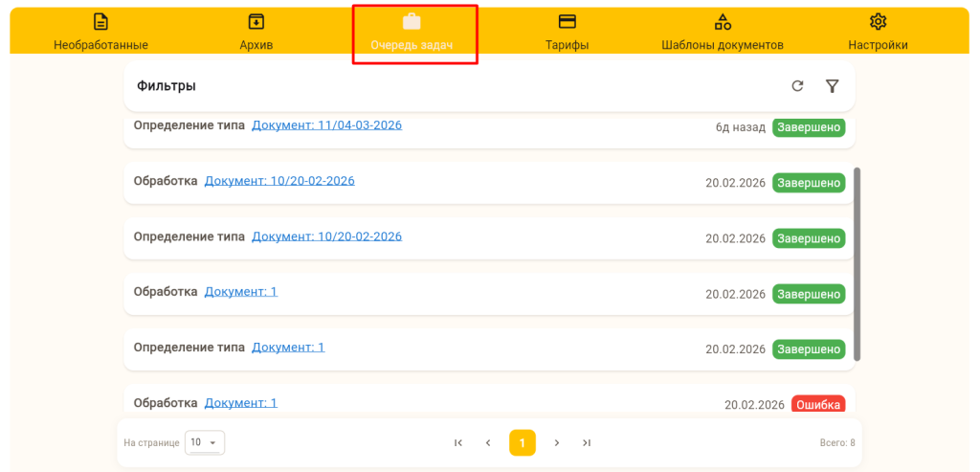Viewport: 980px width, 472px height.
Task: Open the Настройки gear icon
Action: click(878, 22)
